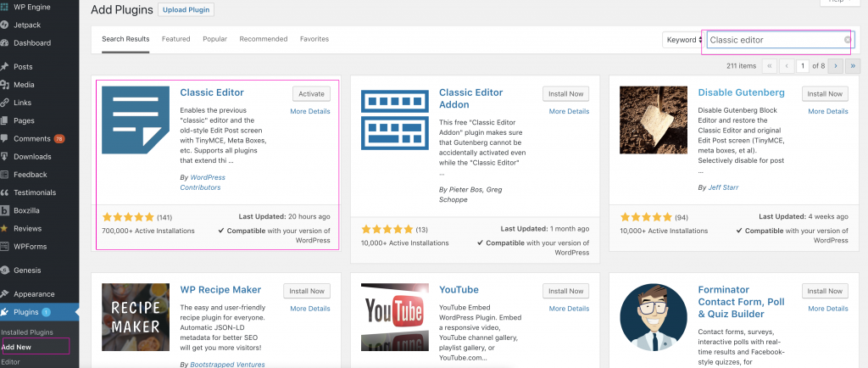The height and width of the screenshot is (368, 868).
Task: Open More Details for Forminator plugin
Action: (828, 309)
